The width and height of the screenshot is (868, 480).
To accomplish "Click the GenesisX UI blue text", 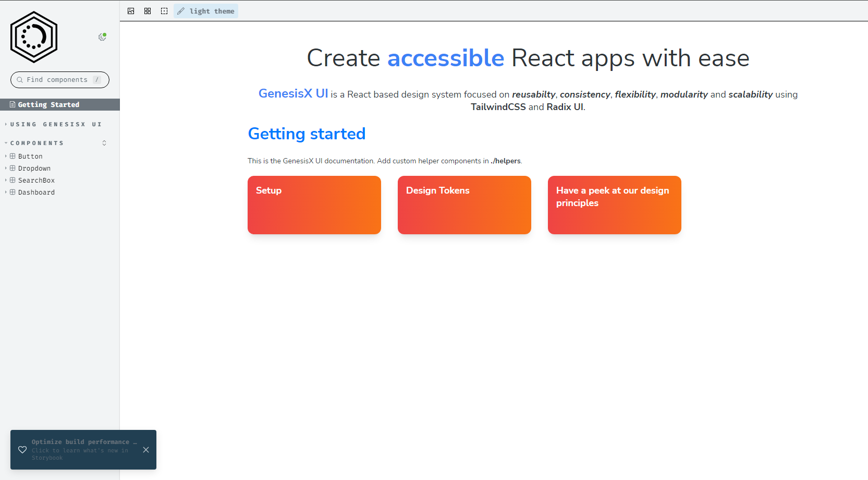I will point(293,93).
